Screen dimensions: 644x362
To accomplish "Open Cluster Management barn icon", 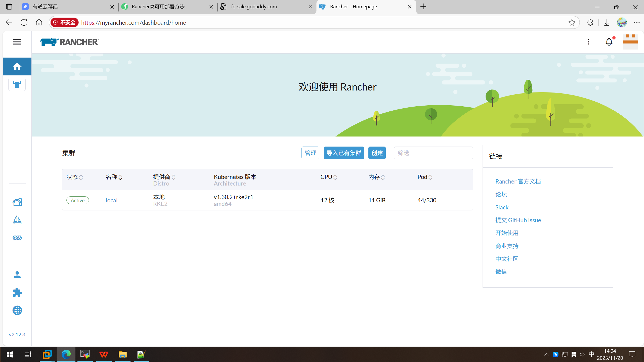I will pyautogui.click(x=17, y=202).
